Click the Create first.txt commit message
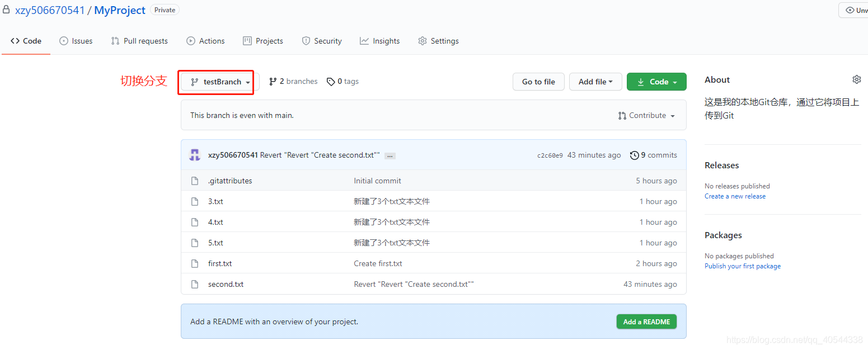 (378, 263)
